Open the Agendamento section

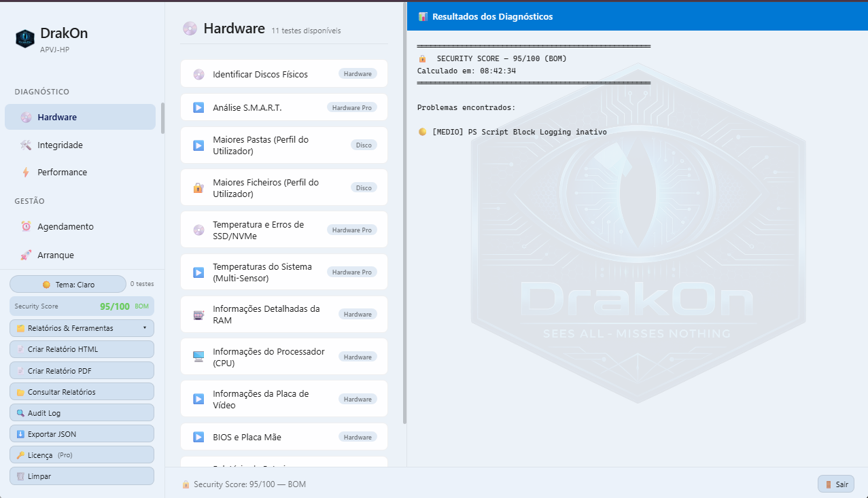(x=80, y=226)
